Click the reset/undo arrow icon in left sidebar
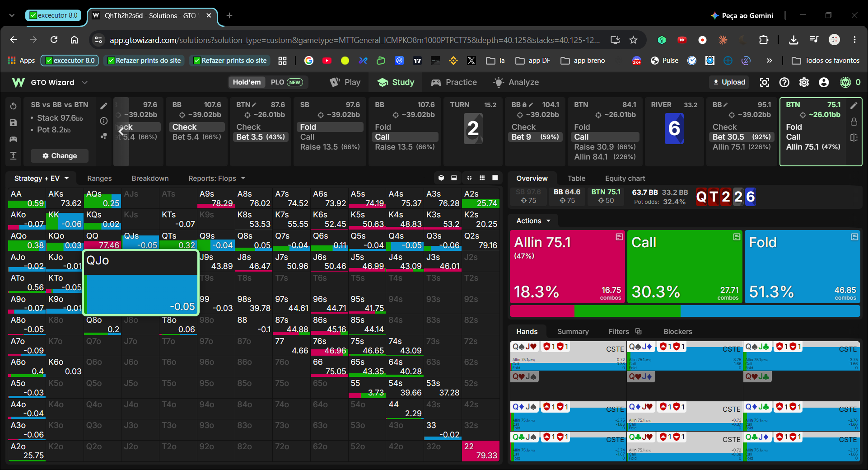 pos(14,106)
